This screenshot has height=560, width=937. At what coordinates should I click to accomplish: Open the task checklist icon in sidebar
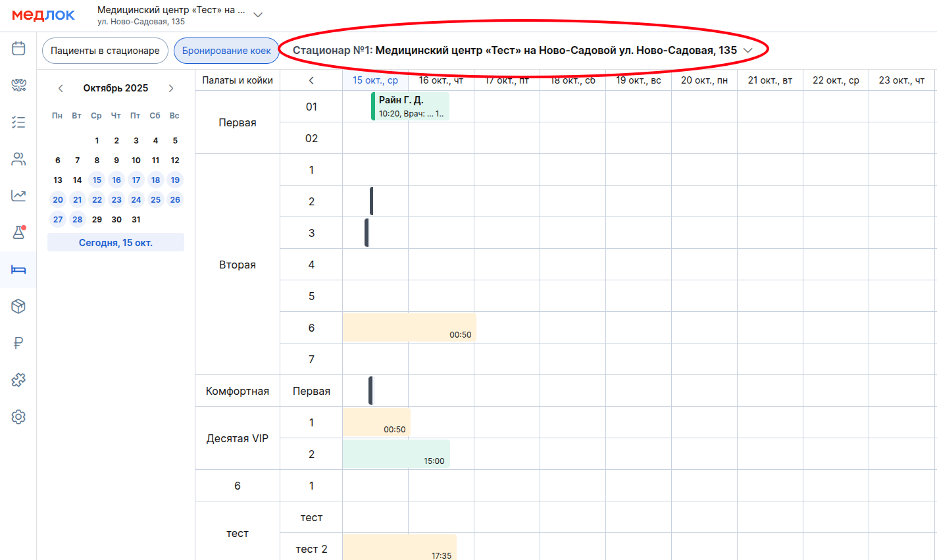pos(18,122)
